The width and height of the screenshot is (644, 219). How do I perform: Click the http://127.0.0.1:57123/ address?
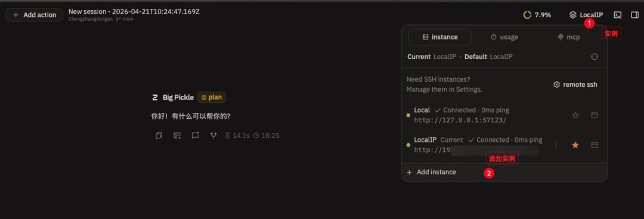click(x=460, y=121)
